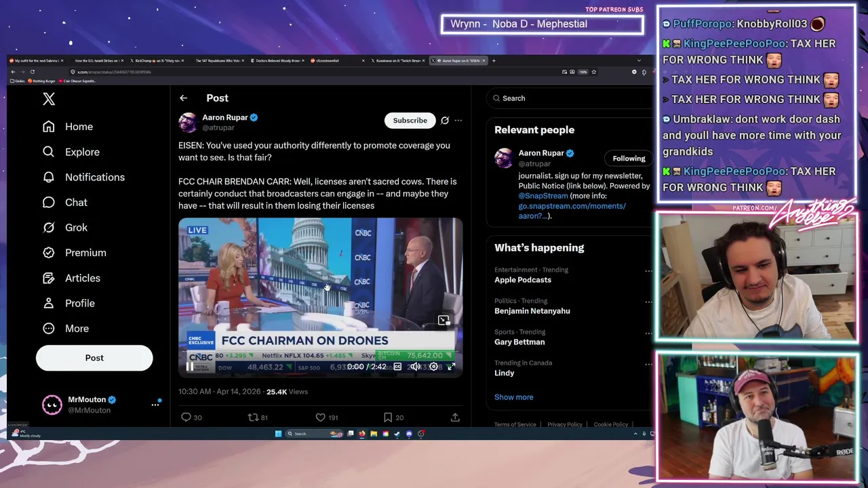Go back with the Post arrow
868x488 pixels.
[x=183, y=98]
